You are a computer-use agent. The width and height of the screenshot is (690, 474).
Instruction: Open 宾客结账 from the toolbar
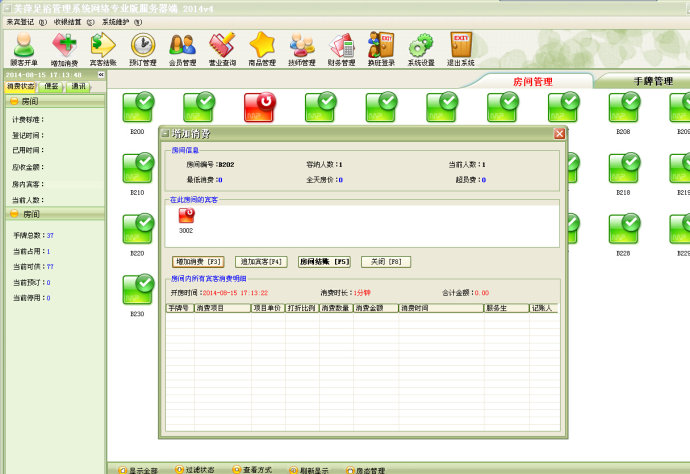pos(103,49)
